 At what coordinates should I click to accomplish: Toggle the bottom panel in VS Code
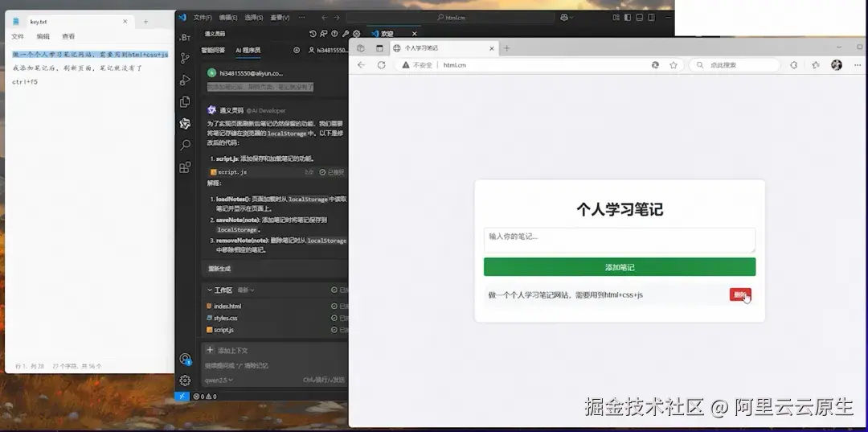coord(640,17)
